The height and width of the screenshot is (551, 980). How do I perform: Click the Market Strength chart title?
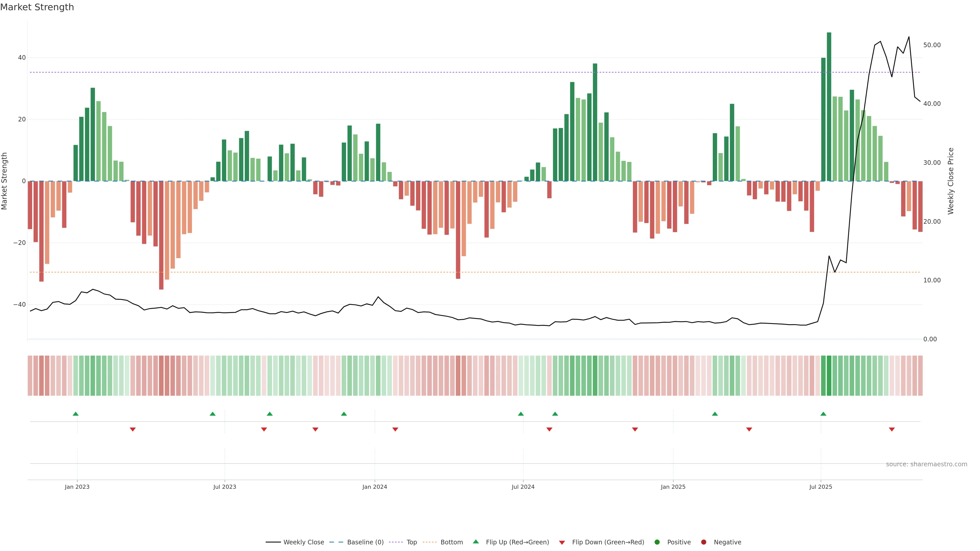[x=37, y=7]
